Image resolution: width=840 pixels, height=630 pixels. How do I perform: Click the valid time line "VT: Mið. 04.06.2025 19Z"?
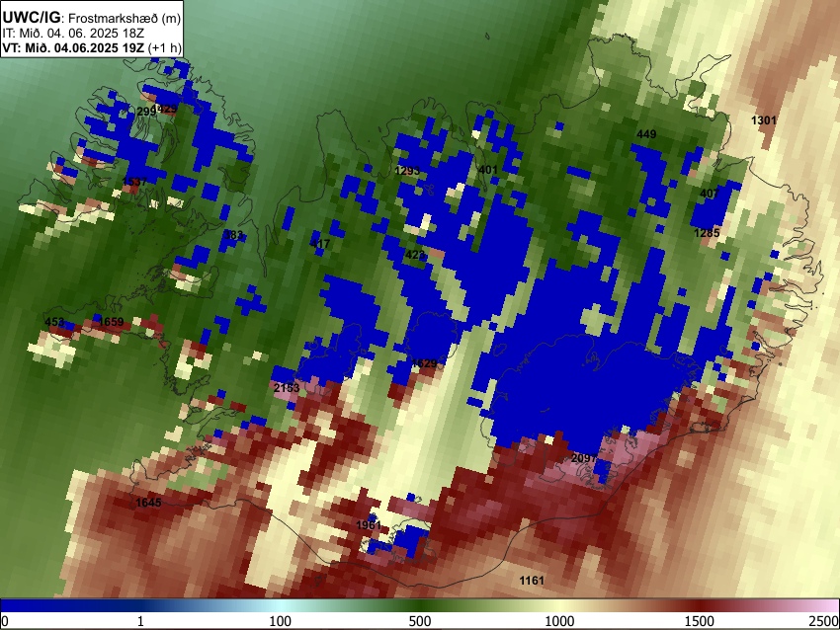[x=73, y=47]
